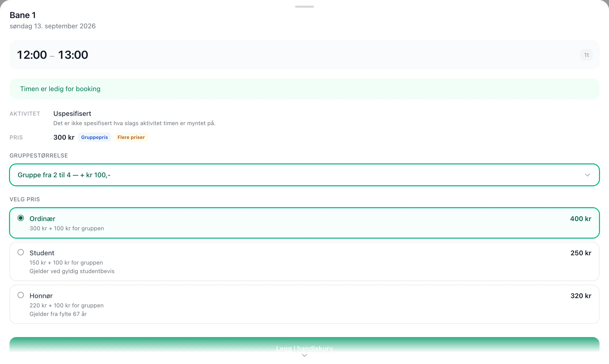Click the 300 kr + 100 kr for gruppen text
Viewport: 609px width, 364px height.
pyautogui.click(x=67, y=228)
